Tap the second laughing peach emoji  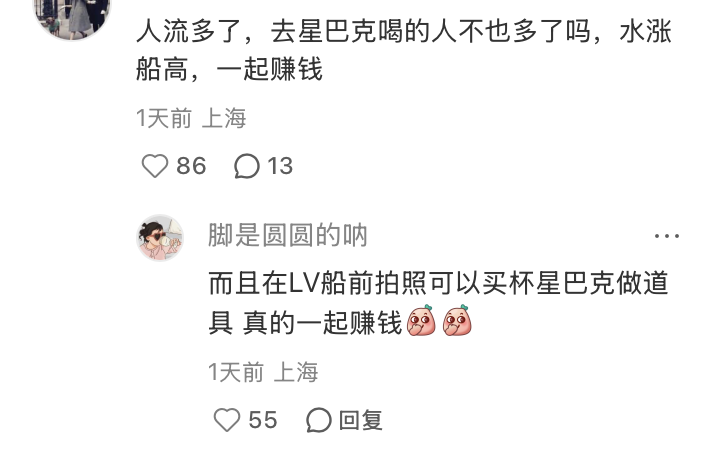tap(457, 321)
